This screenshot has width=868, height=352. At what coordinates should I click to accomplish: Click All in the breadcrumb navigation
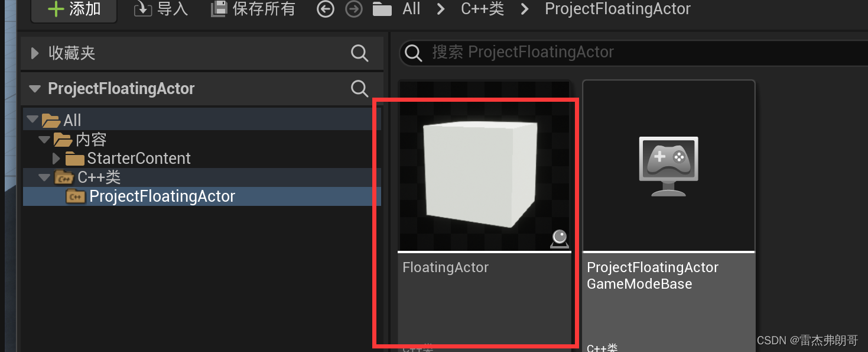pos(411,9)
